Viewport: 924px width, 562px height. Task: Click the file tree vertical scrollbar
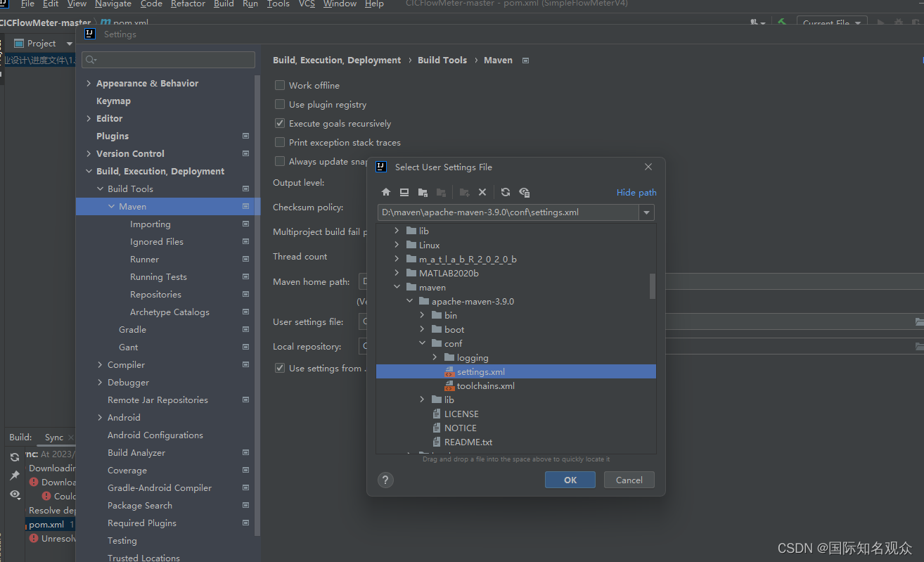pos(652,286)
